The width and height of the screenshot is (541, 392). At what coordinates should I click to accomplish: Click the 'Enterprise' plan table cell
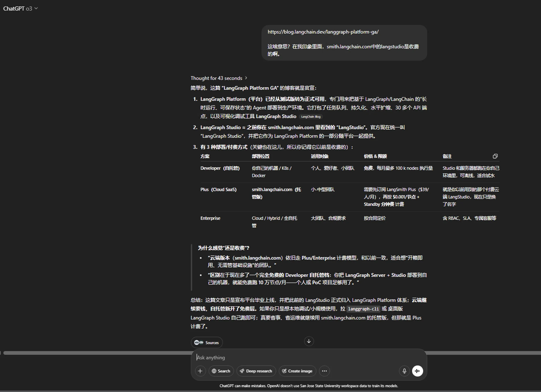[210, 218]
